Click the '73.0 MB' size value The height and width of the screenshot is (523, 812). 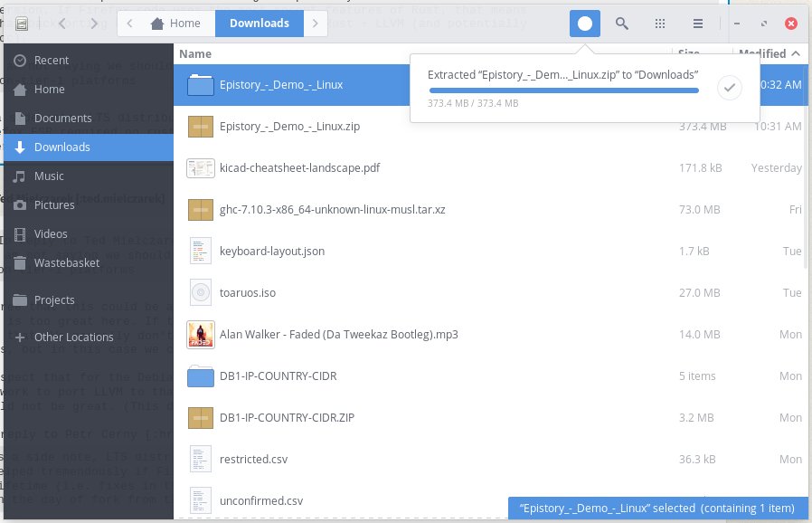(700, 209)
